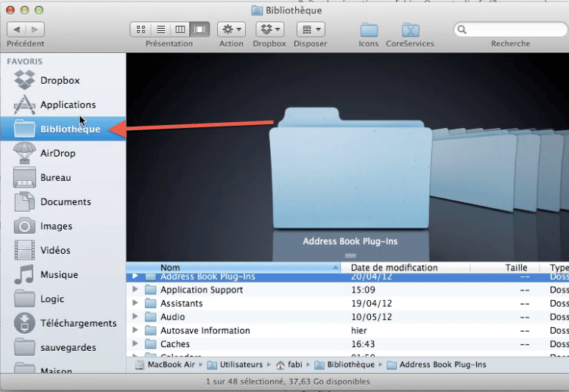Click Bibliothèque in the path bar
This screenshot has width=569, height=392.
344,365
